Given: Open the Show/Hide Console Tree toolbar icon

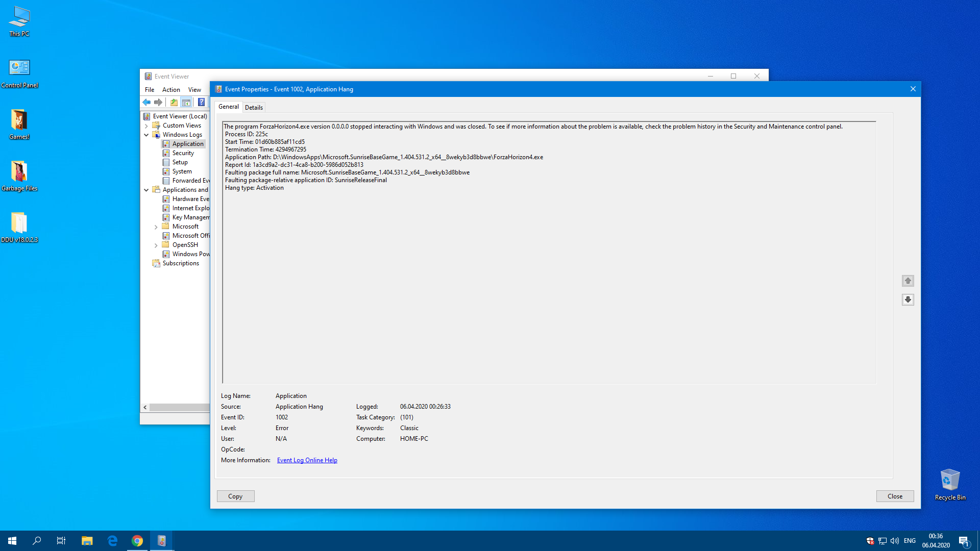Looking at the screenshot, I should point(186,102).
